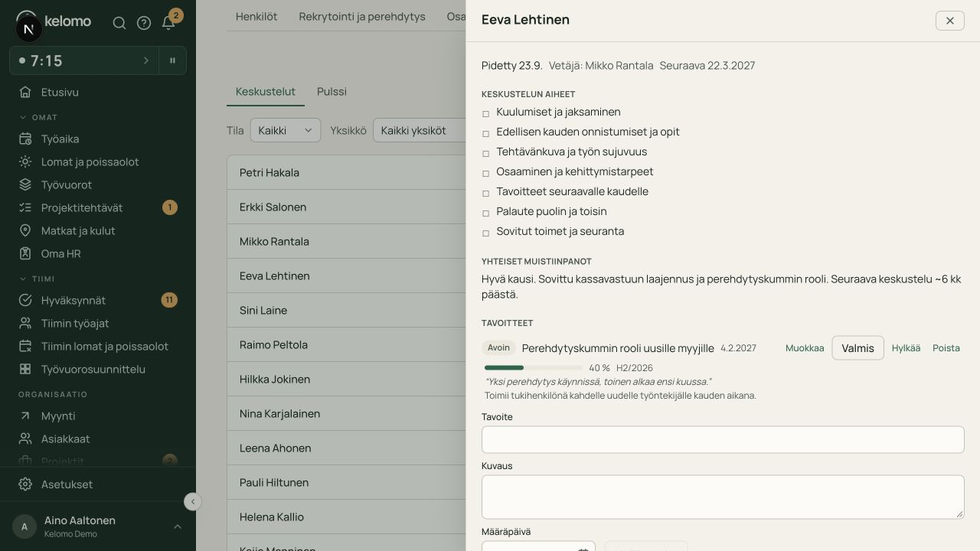Open Matkat ja kulut pin icon
The height and width of the screenshot is (551, 980).
[25, 230]
